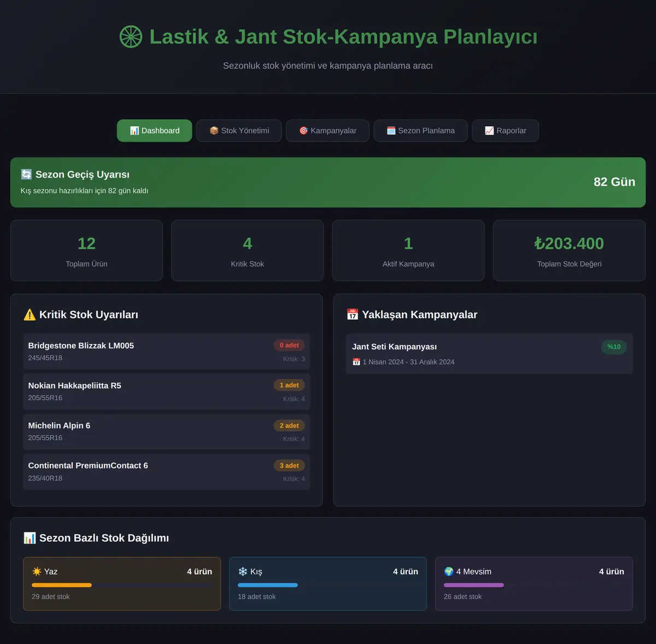656x644 pixels.
Task: Click the 3 adet badge
Action: [x=289, y=466]
